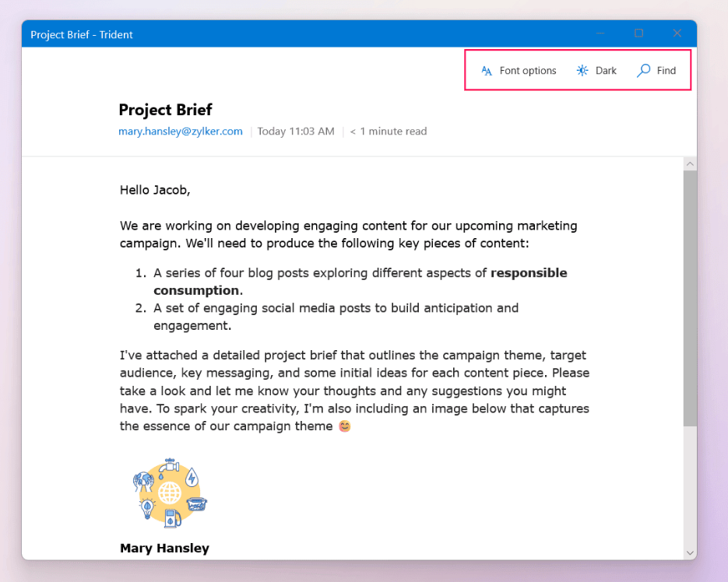Toggle Dark mode
Viewport: 728px width, 582px height.
click(x=596, y=71)
